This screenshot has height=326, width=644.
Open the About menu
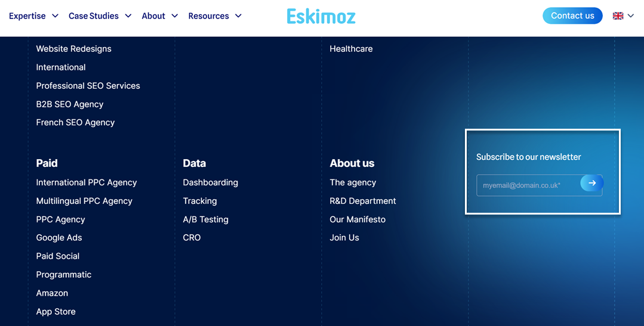coord(153,16)
